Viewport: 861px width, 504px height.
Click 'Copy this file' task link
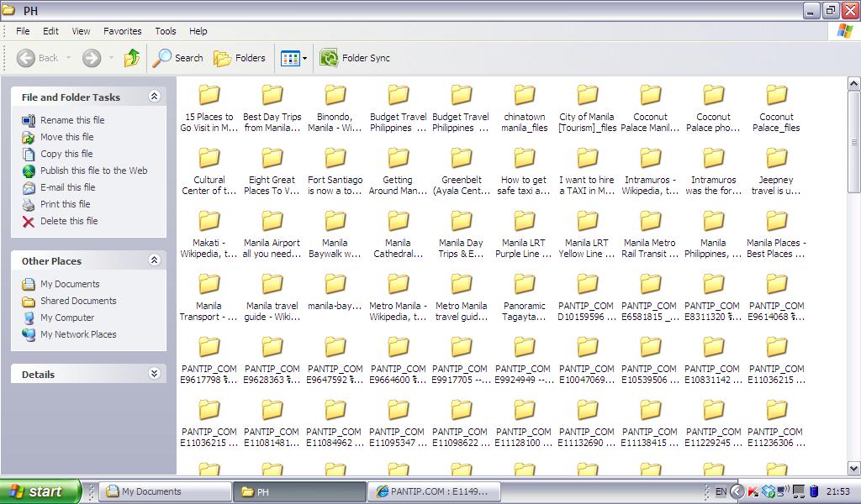click(x=66, y=154)
